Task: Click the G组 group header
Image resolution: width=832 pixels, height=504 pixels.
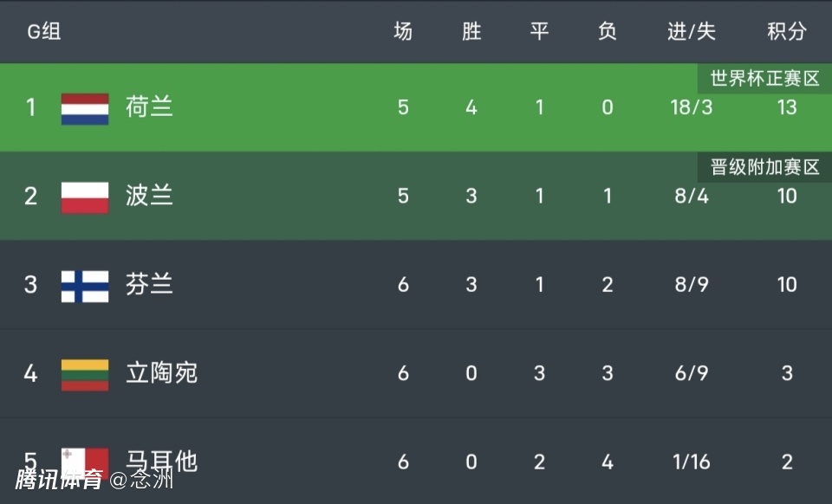Action: coord(43,32)
